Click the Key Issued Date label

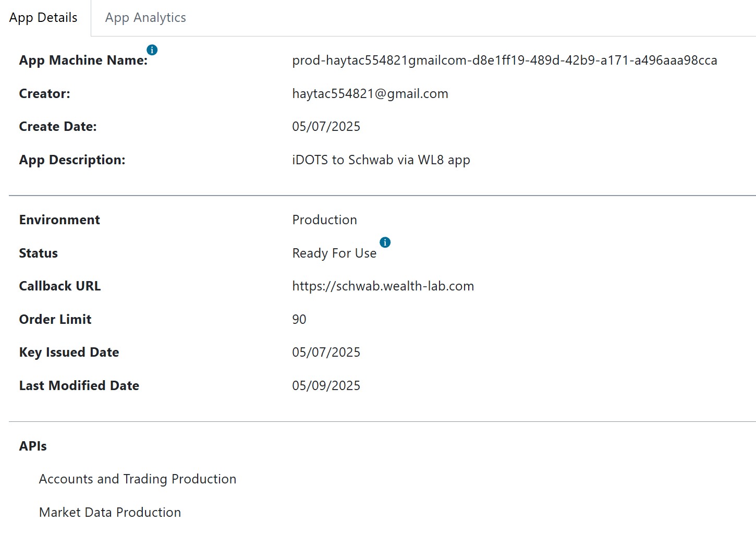[x=69, y=353]
